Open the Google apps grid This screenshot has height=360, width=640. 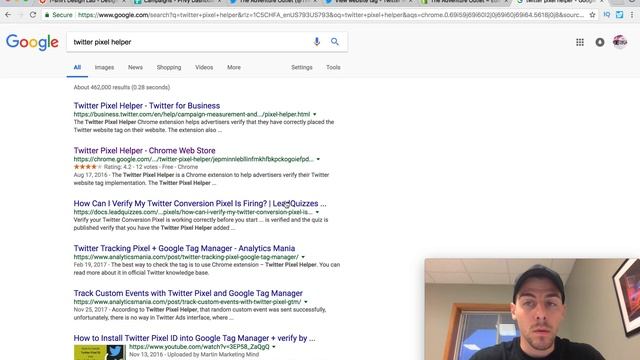point(580,42)
